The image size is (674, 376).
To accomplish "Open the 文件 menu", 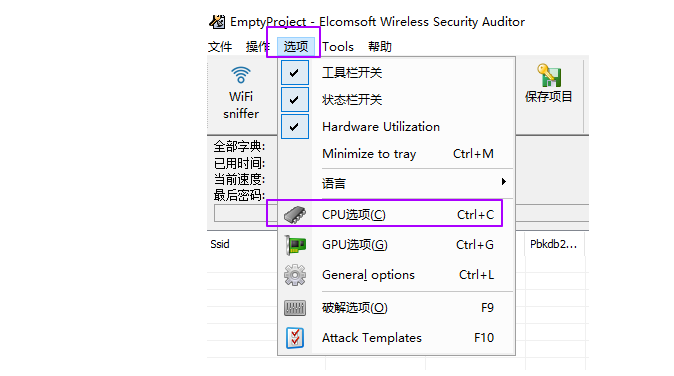I will coord(220,46).
